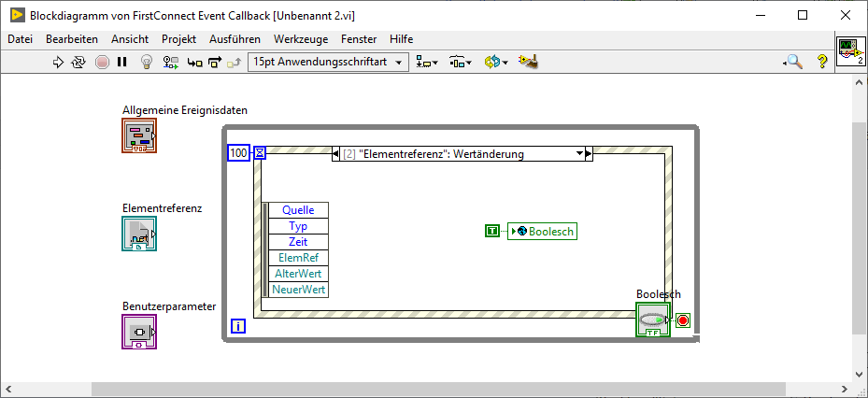Select the Quelle event data node
Viewport: 868px width, 398px height.
click(298, 210)
